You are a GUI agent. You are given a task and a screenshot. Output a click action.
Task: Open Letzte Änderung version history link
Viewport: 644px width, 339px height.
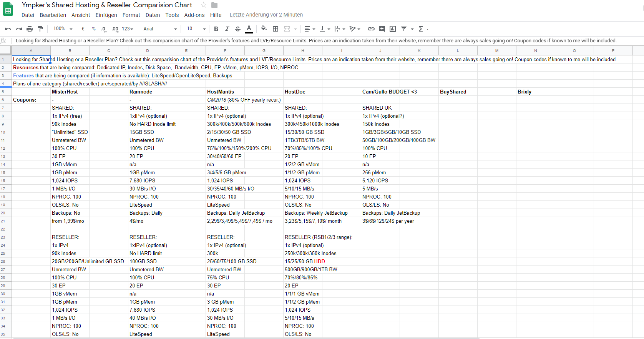(x=266, y=15)
